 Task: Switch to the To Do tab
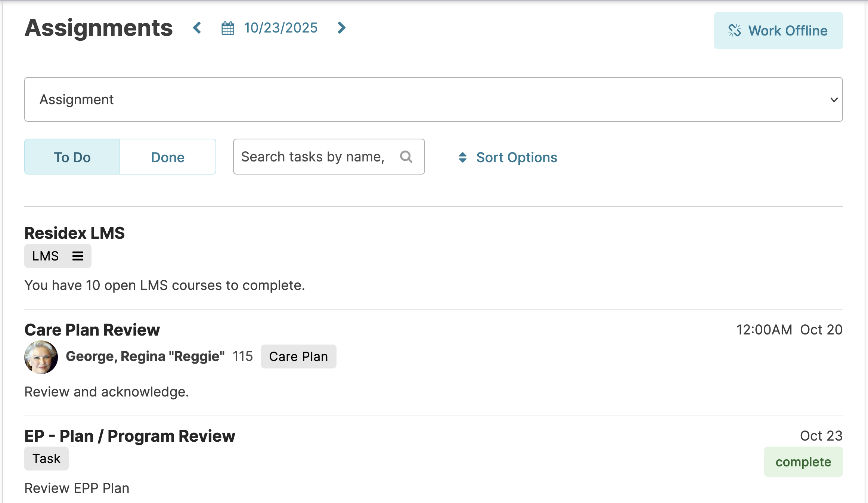pos(72,157)
